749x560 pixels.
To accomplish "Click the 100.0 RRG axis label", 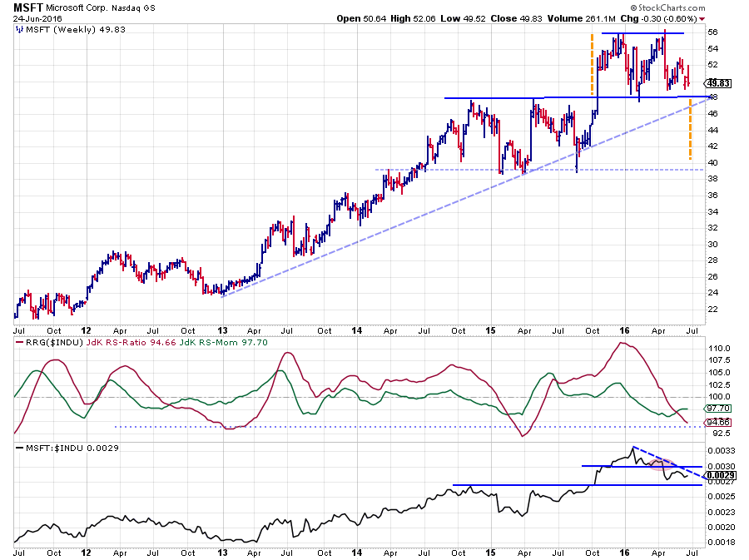I will click(719, 397).
